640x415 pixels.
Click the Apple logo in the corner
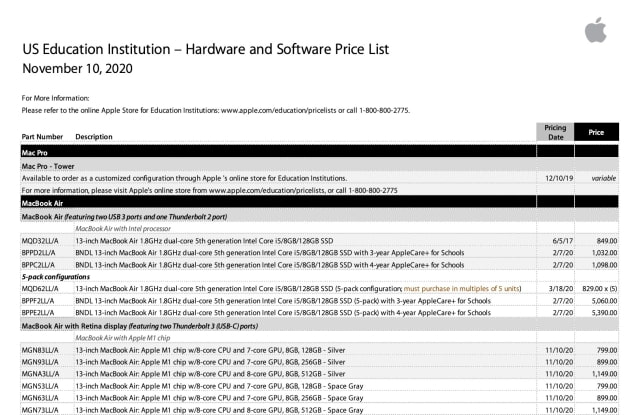[596, 30]
